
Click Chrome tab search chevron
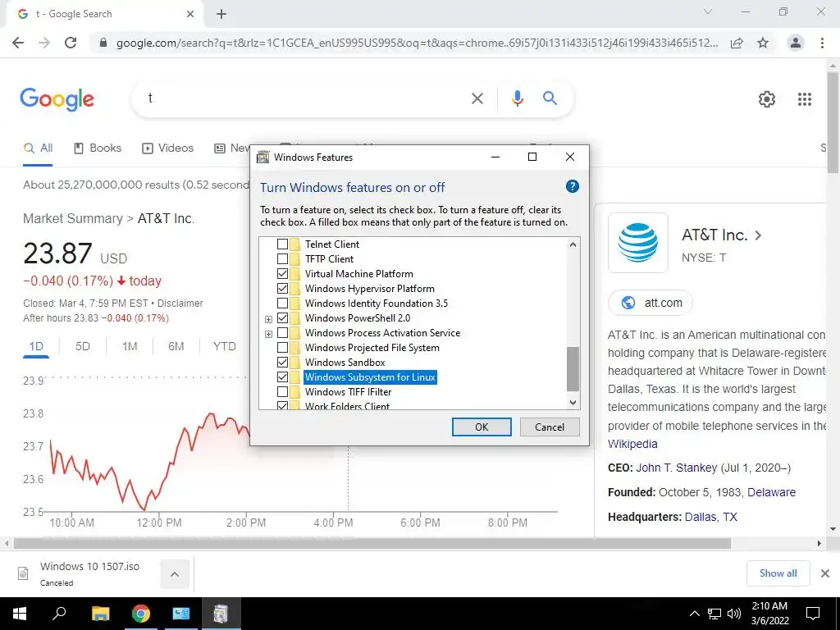708,11
